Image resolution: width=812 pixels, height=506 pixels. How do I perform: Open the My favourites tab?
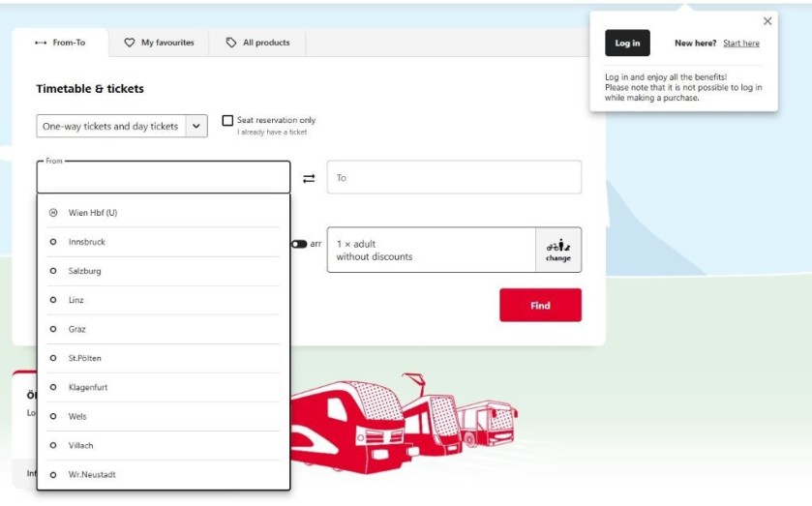pyautogui.click(x=159, y=43)
